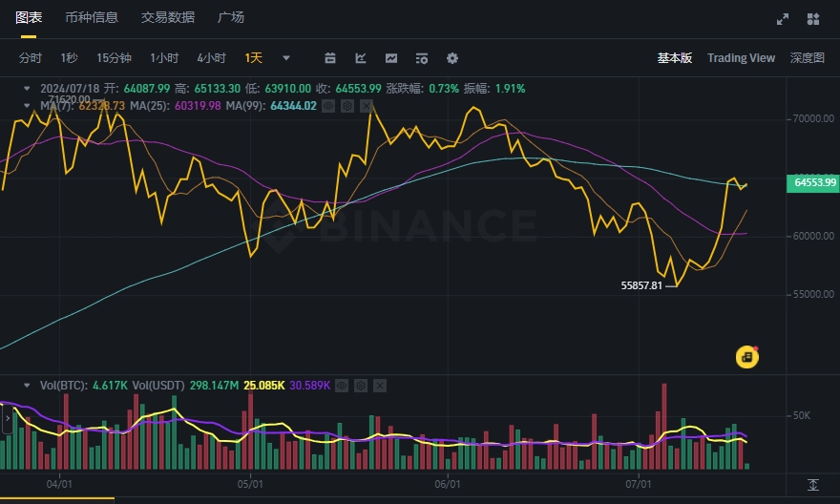Toggle Vol indicator visibility eye
Screen dimensions: 840x504
click(344, 386)
